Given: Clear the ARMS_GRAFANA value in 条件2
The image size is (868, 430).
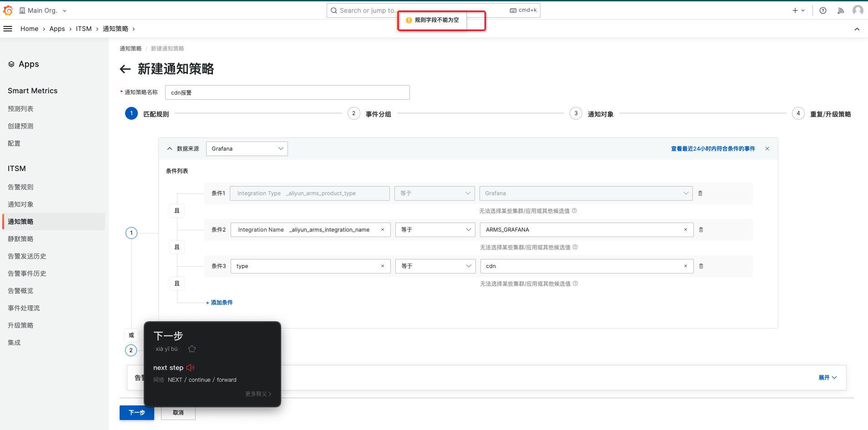Looking at the screenshot, I should coord(686,230).
